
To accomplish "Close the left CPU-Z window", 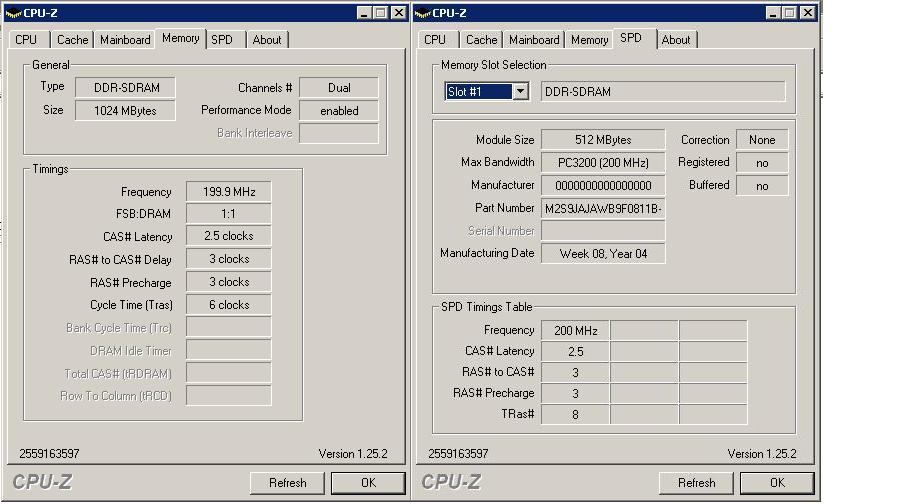I will click(399, 12).
